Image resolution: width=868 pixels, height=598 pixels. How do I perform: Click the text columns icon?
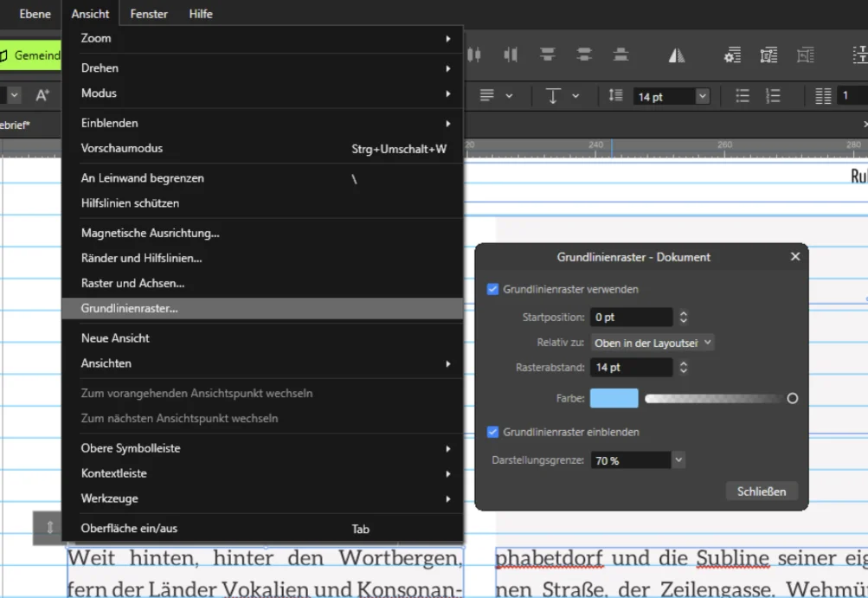click(x=823, y=96)
